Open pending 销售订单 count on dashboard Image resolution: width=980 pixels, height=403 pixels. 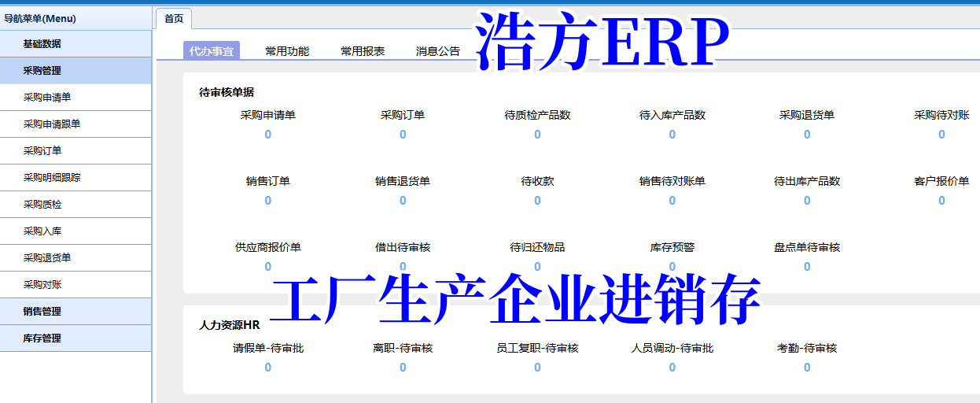[x=267, y=201]
